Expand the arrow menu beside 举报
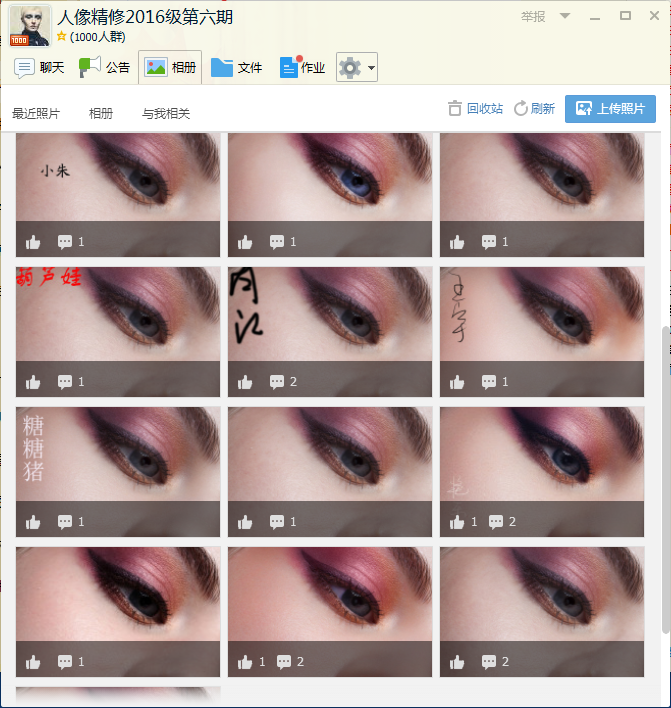Image resolution: width=671 pixels, height=708 pixels. tap(564, 16)
